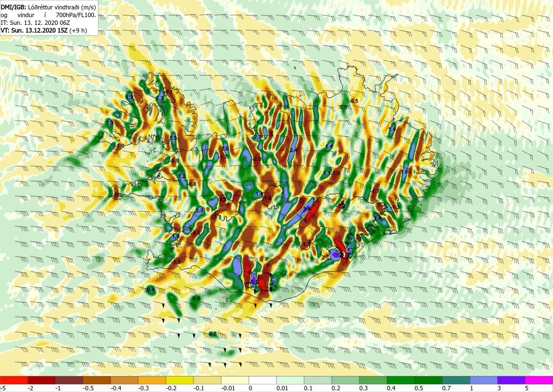
Task: Select the pale gold swatch from -0.1 to -0.01
Action: tap(207, 380)
